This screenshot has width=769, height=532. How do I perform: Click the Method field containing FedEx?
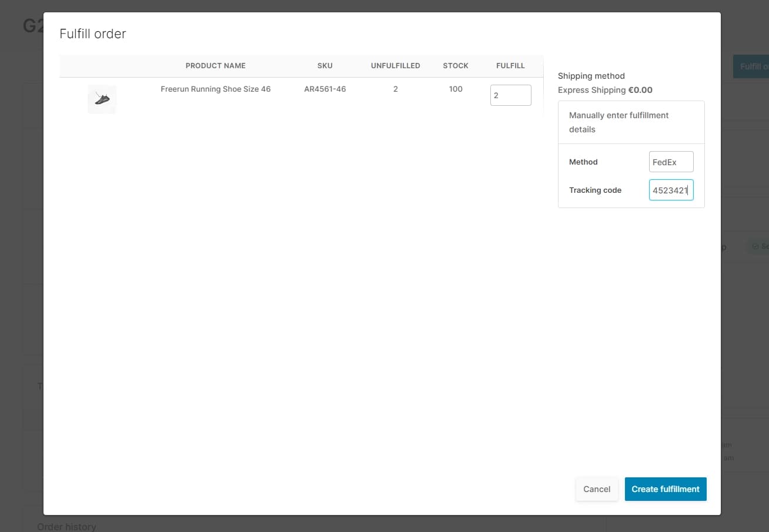point(671,162)
